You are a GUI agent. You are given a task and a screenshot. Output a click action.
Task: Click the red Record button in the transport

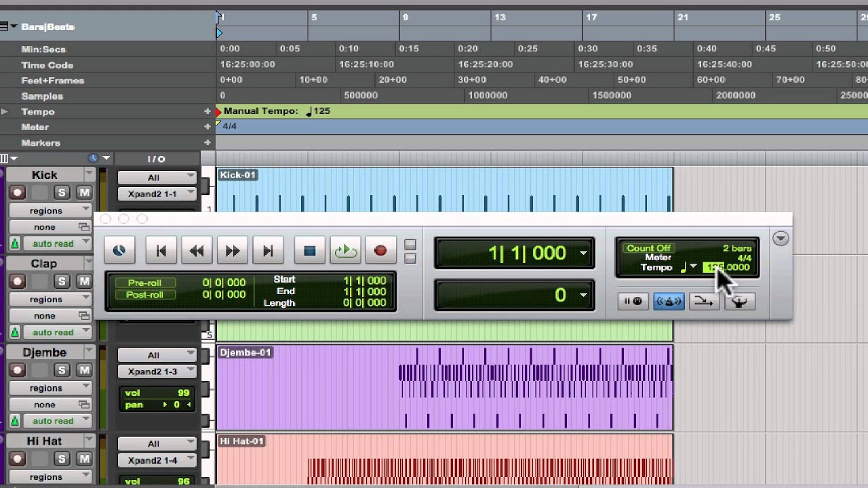coord(380,251)
